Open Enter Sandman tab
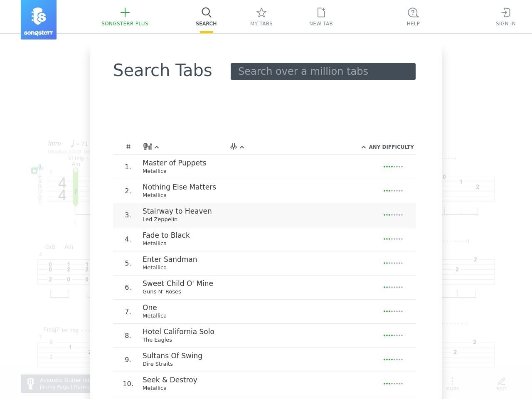 click(x=264, y=263)
